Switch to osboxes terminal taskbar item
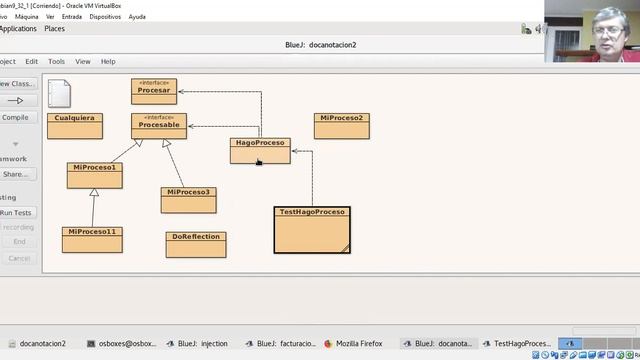Screen dimensions: 640x360 122,344
